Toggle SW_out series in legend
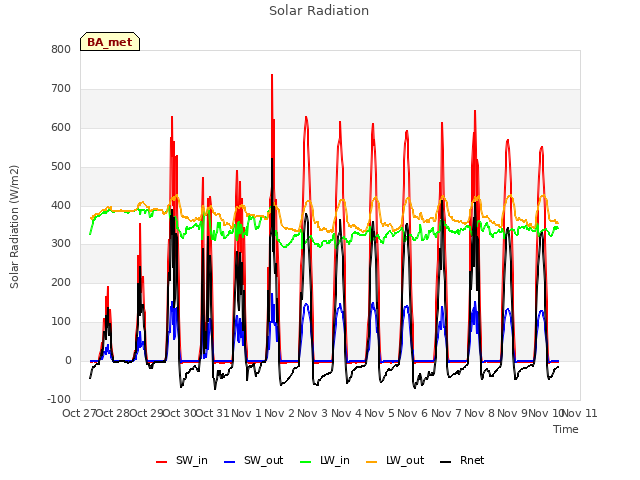 [253, 460]
